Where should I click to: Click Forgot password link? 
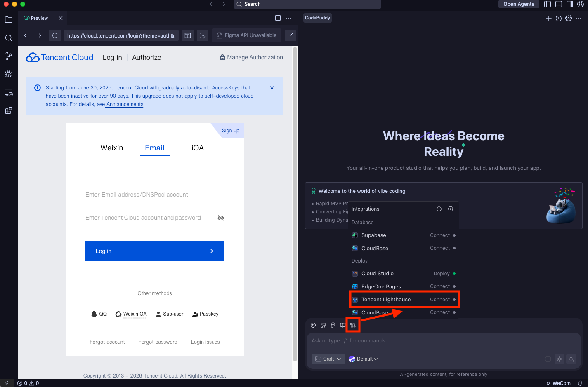pos(158,342)
